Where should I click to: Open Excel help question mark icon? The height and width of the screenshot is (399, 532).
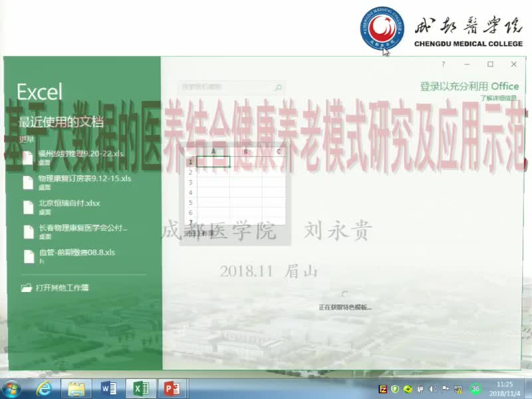[x=444, y=64]
